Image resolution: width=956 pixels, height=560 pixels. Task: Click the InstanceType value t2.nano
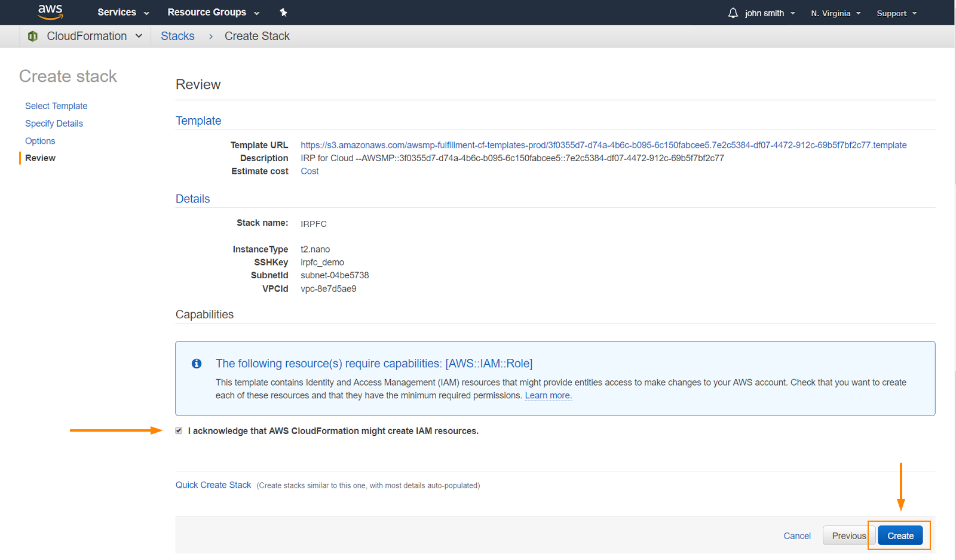315,250
